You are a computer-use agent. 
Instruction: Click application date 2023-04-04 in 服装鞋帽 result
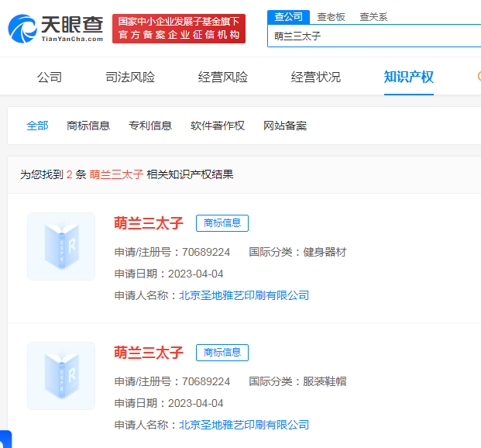tap(195, 404)
